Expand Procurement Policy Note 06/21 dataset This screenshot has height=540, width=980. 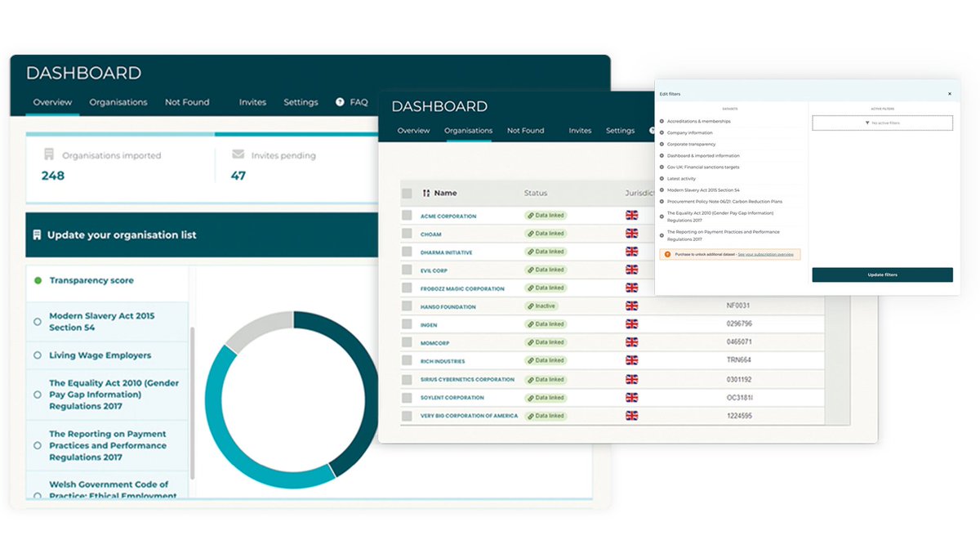click(x=661, y=201)
